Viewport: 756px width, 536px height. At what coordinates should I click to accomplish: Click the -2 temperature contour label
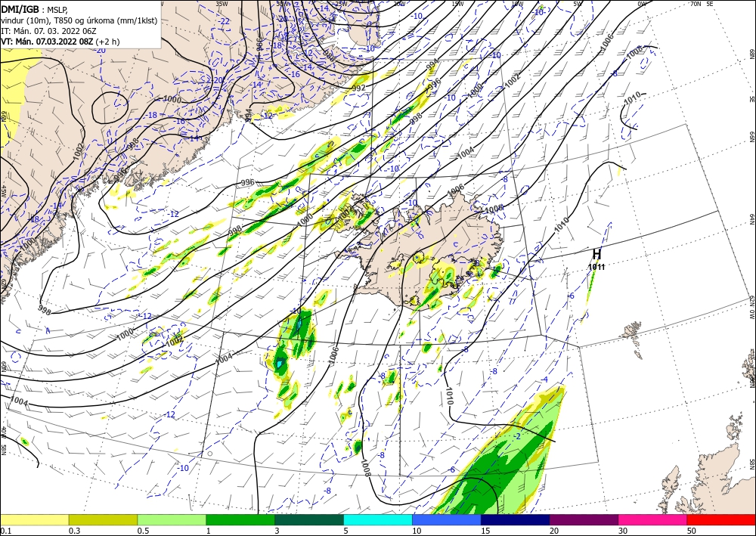517,436
